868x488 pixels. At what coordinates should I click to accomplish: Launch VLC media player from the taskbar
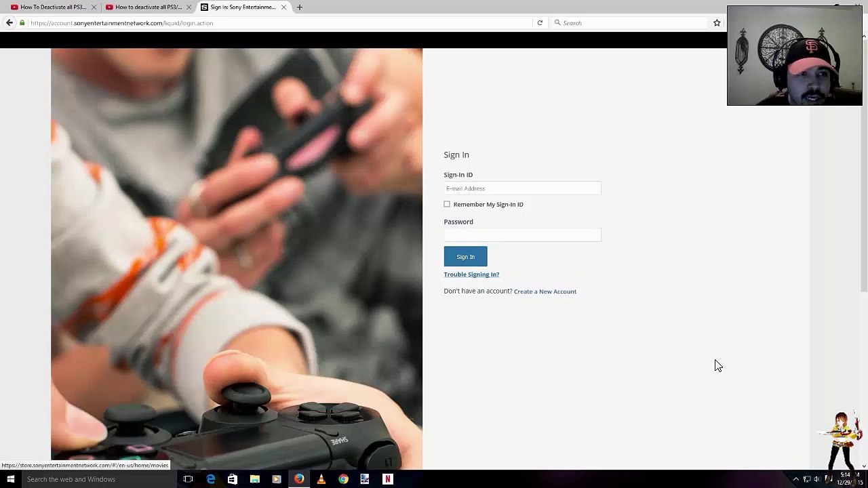321,479
